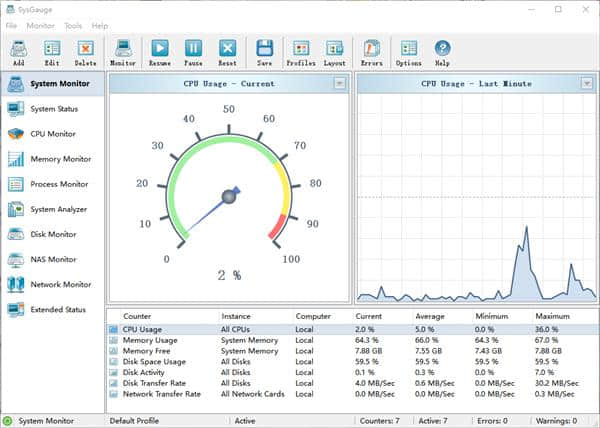This screenshot has height=428, width=600.
Task: Open the Monitor menu
Action: tap(41, 25)
